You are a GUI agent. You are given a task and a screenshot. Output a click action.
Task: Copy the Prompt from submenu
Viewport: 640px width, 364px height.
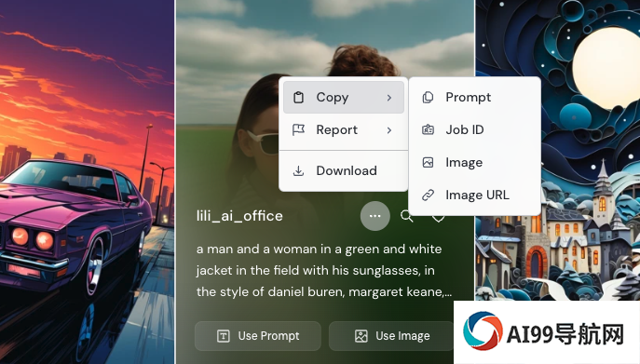[475, 97]
